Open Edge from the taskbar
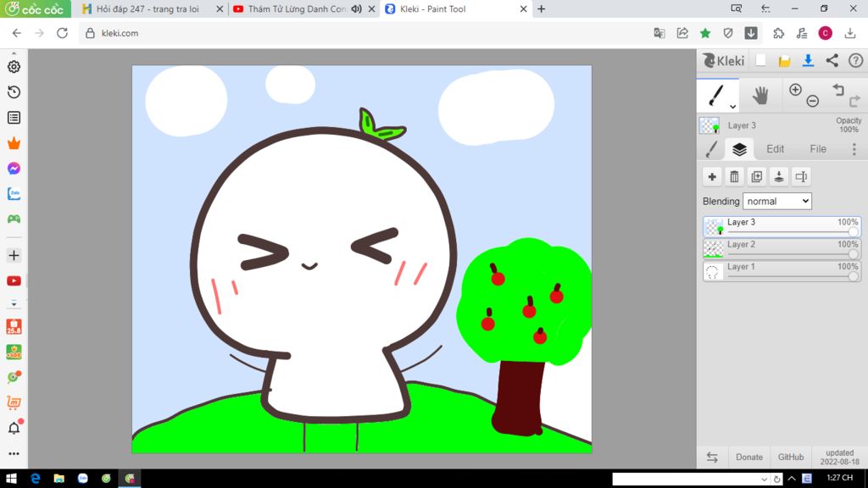This screenshot has height=488, width=868. coord(35,479)
